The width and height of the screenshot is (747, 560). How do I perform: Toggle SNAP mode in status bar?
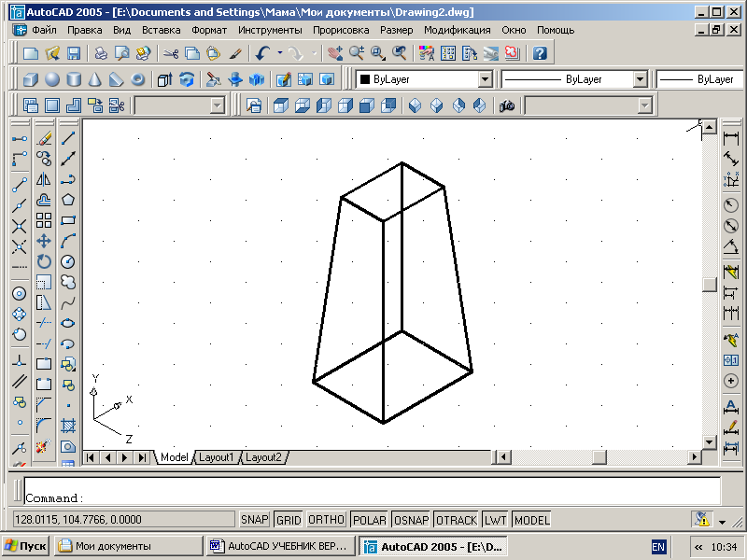click(x=254, y=520)
